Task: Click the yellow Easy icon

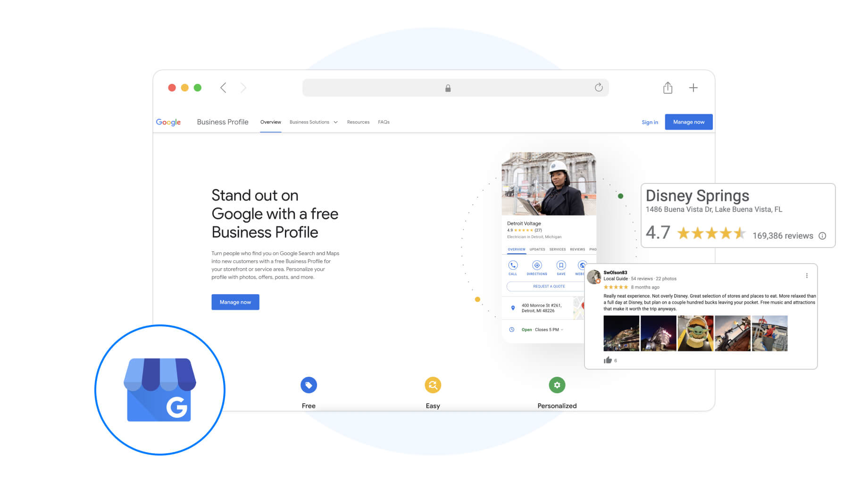Action: (x=433, y=385)
